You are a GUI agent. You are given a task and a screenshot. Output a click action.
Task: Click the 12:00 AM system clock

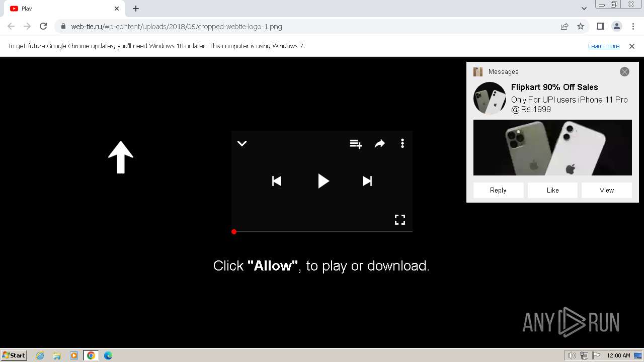(618, 355)
